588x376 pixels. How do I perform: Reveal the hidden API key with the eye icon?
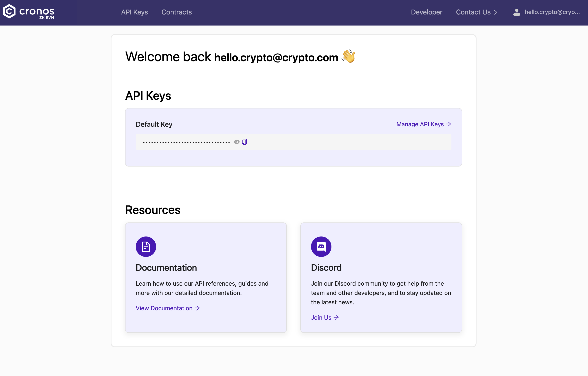point(236,142)
